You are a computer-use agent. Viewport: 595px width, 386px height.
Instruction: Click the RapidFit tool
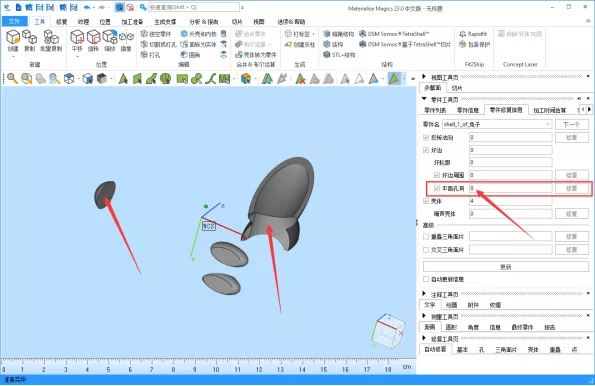[473, 34]
